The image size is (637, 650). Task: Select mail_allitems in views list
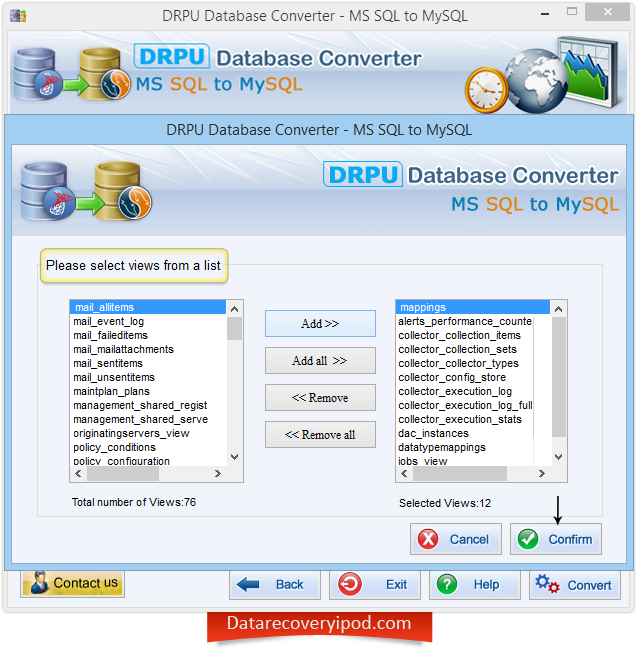coord(148,307)
